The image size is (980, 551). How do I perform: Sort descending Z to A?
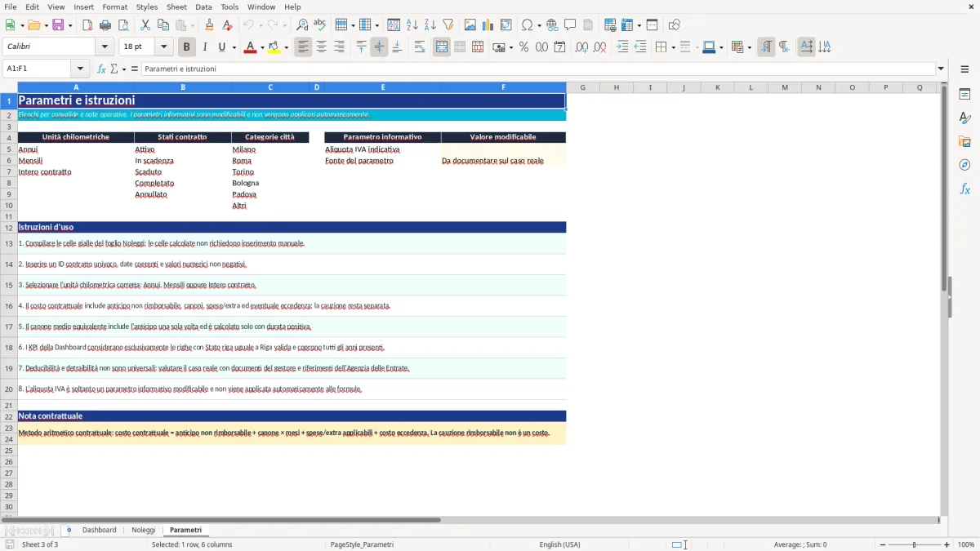pyautogui.click(x=430, y=25)
